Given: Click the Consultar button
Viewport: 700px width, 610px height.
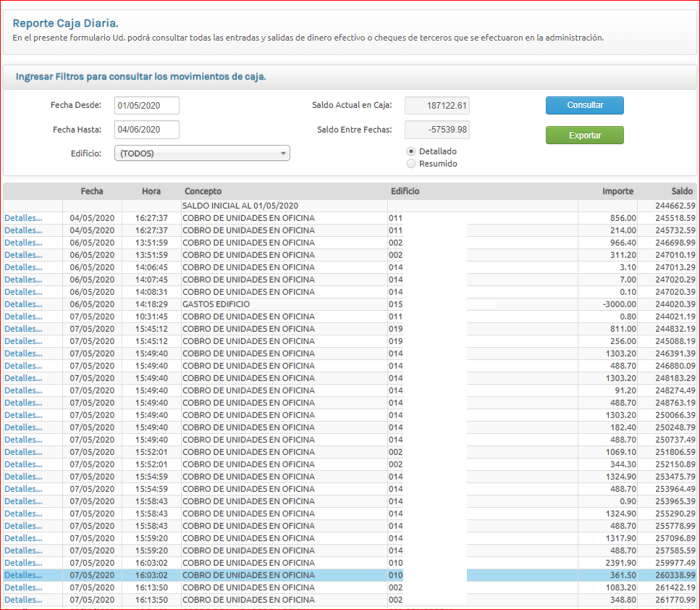Looking at the screenshot, I should click(584, 105).
